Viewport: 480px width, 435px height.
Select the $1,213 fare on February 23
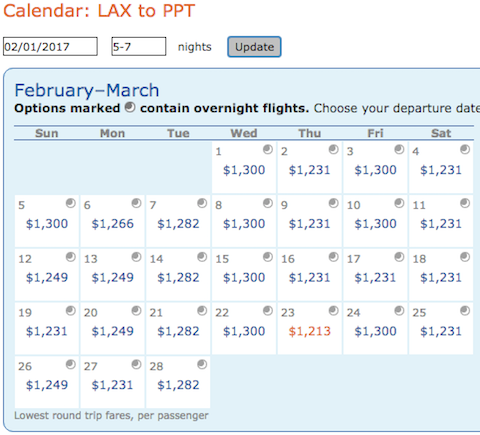[310, 331]
